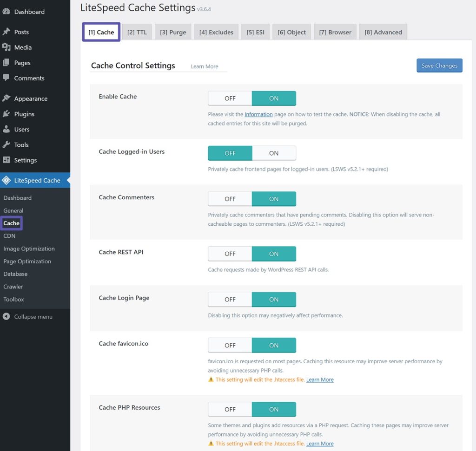Follow the Information link under Enable Cache
This screenshot has height=451, width=476.
point(258,114)
